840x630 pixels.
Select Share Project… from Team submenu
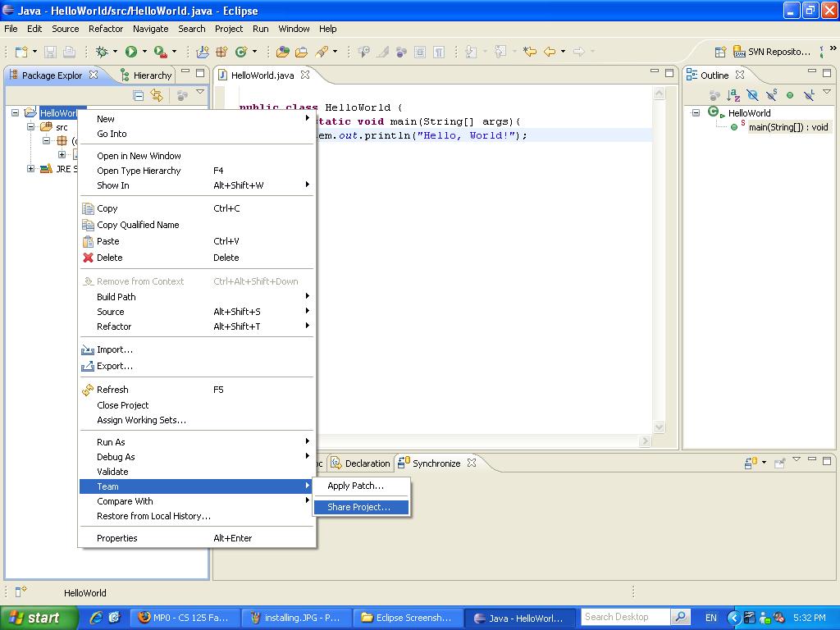click(x=359, y=507)
